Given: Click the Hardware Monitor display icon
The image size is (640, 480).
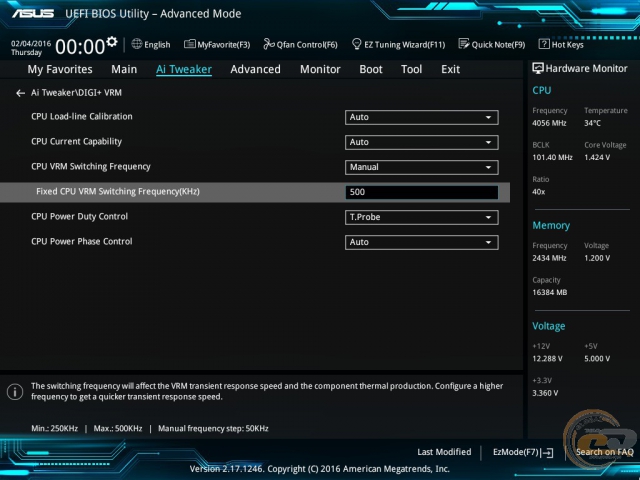Looking at the screenshot, I should click(x=538, y=68).
